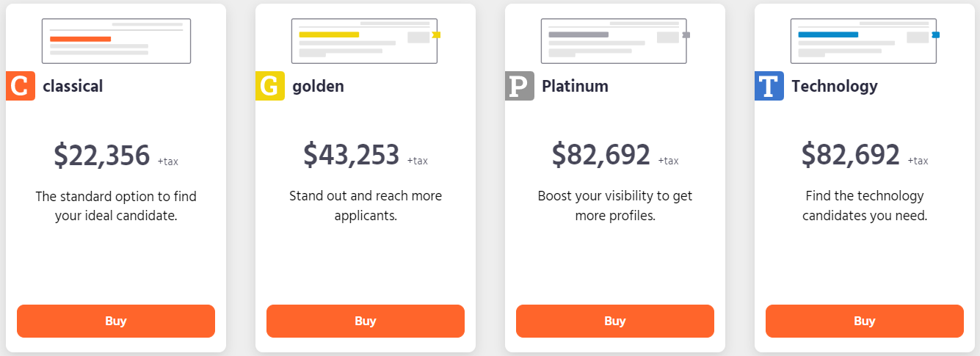Buy the Platinum plan
The height and width of the screenshot is (356, 980).
pos(615,321)
